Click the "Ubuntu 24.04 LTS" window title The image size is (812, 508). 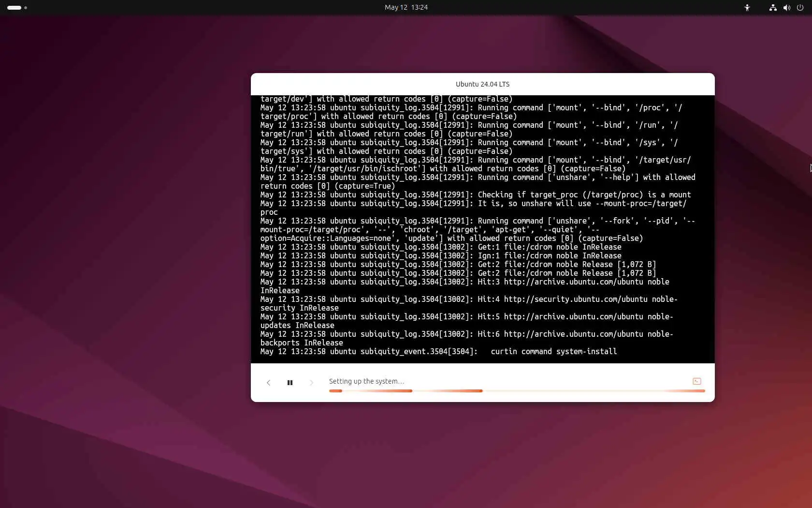pyautogui.click(x=482, y=84)
